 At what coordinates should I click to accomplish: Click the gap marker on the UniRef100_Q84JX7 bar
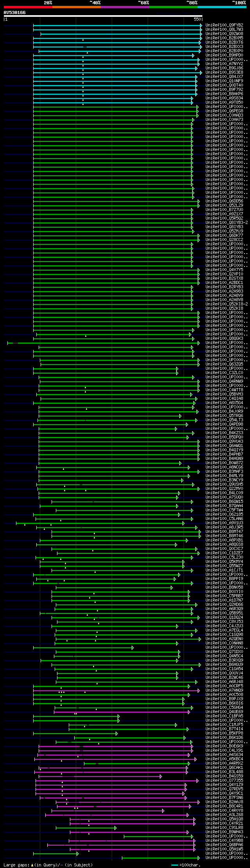coord(83,78)
